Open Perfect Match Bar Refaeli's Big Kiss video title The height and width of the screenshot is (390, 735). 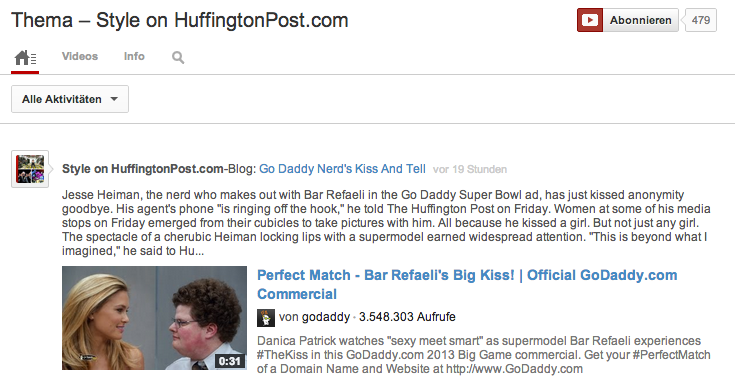point(467,284)
